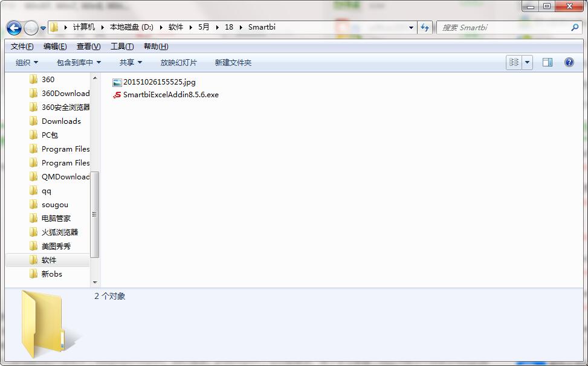This screenshot has width=588, height=366.
Task: Click the Refresh button next to address bar
Action: [x=425, y=28]
